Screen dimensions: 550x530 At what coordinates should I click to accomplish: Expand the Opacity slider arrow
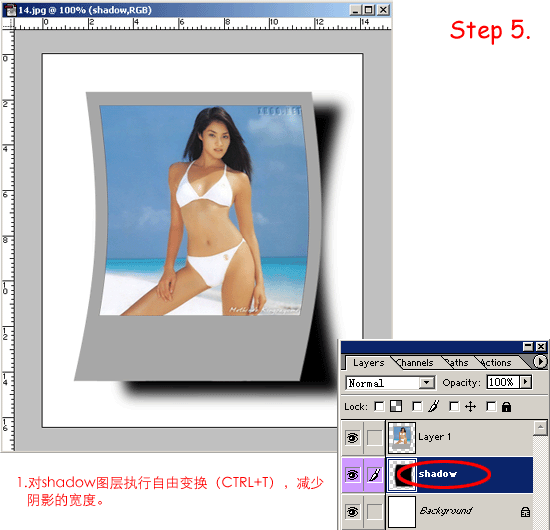[x=525, y=382]
